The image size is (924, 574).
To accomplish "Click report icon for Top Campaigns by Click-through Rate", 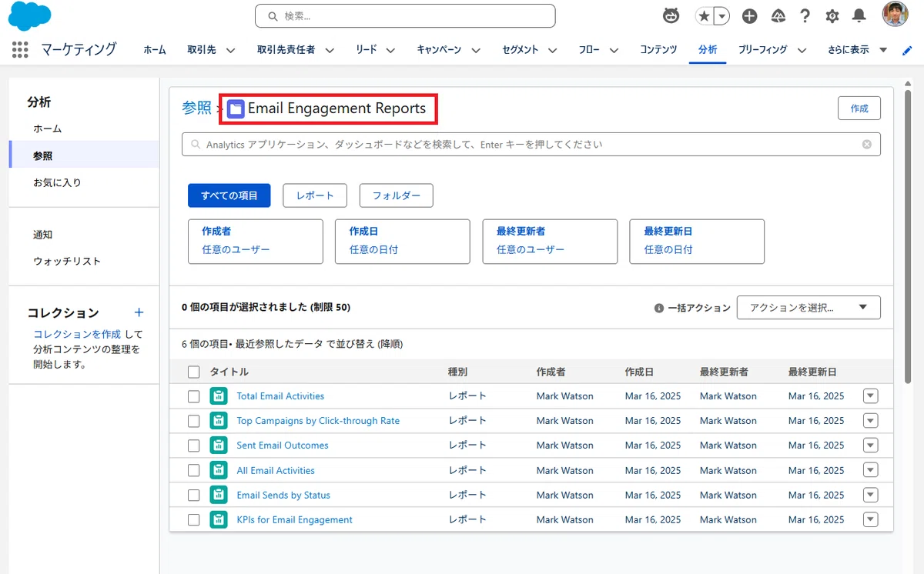I will (x=219, y=421).
